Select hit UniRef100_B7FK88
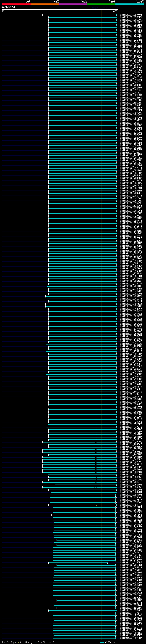 pos(131,329)
